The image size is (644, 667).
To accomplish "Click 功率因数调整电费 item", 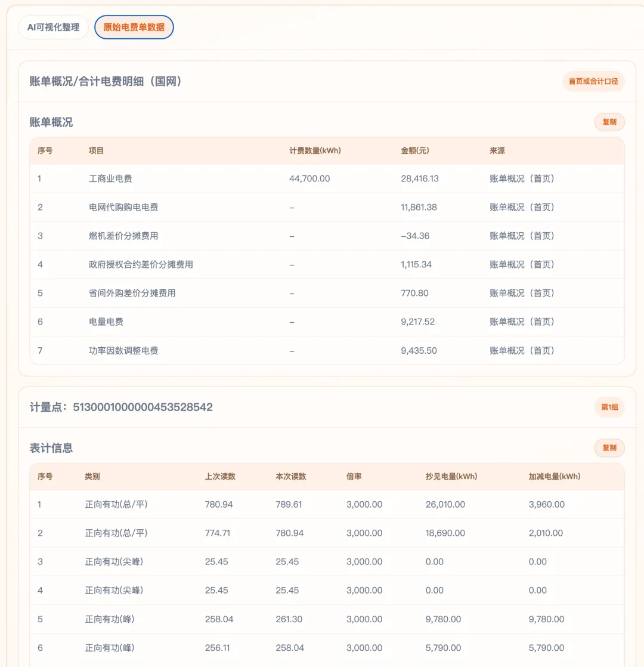I will [x=123, y=351].
